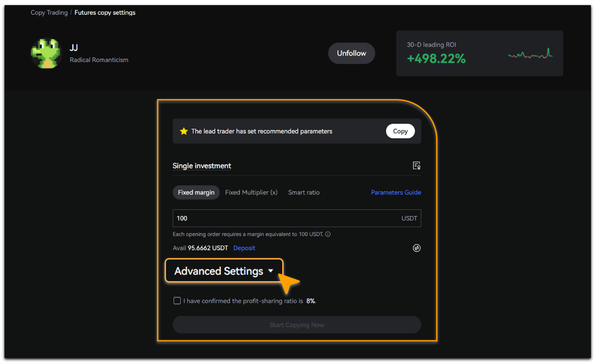This screenshot has height=364, width=596.
Task: Click the frog avatar of trader JJ
Action: pyautogui.click(x=46, y=54)
